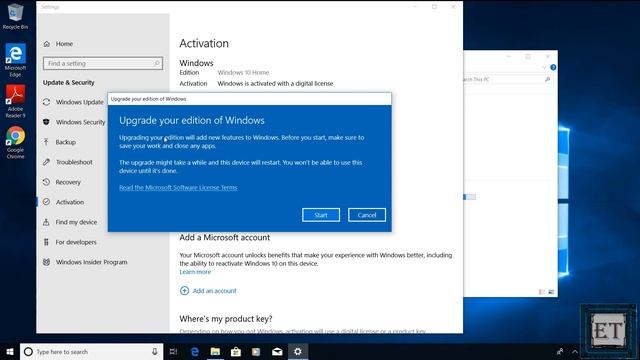This screenshot has width=640, height=360.
Task: Click Add an account link
Action: tap(214, 291)
